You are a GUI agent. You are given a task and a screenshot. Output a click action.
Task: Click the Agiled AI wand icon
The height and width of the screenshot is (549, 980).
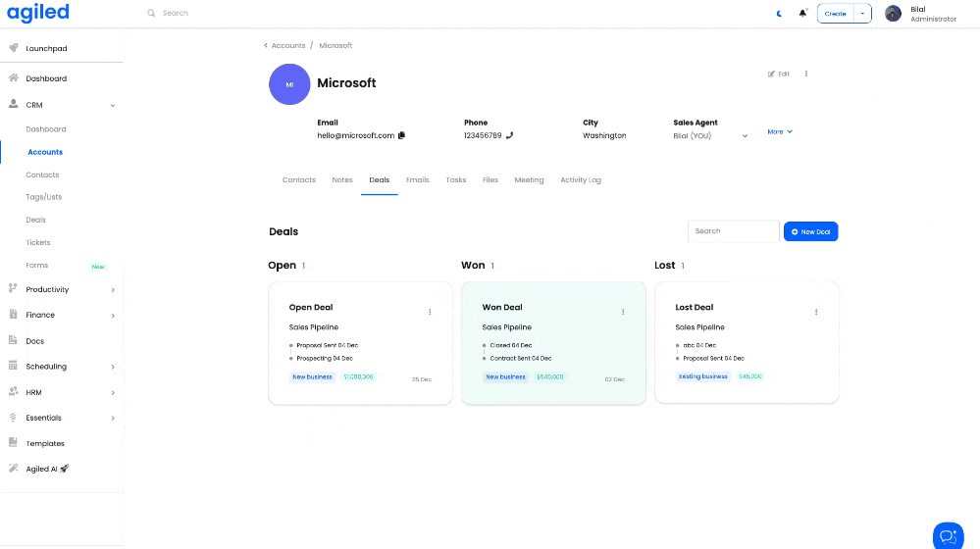(13, 469)
